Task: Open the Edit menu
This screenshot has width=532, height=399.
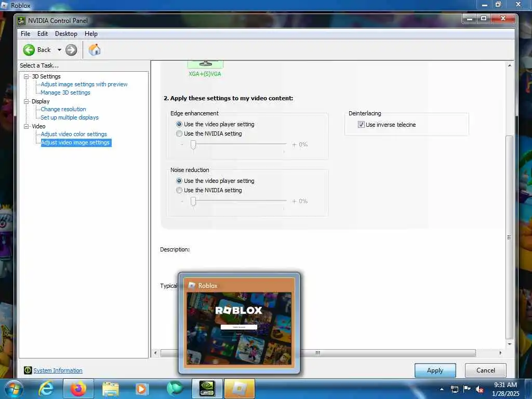Action: pos(43,34)
